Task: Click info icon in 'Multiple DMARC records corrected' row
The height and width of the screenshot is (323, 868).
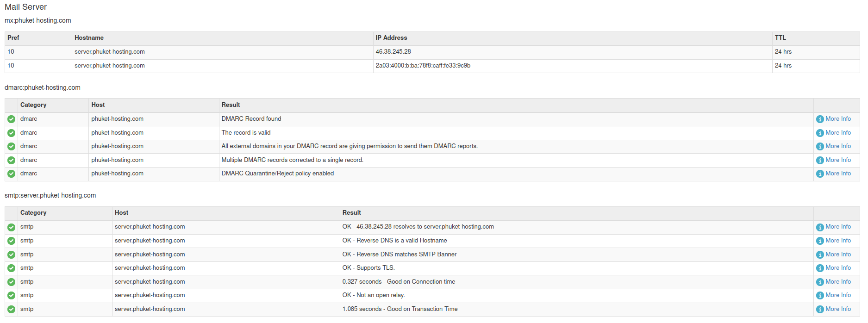Action: coord(820,161)
